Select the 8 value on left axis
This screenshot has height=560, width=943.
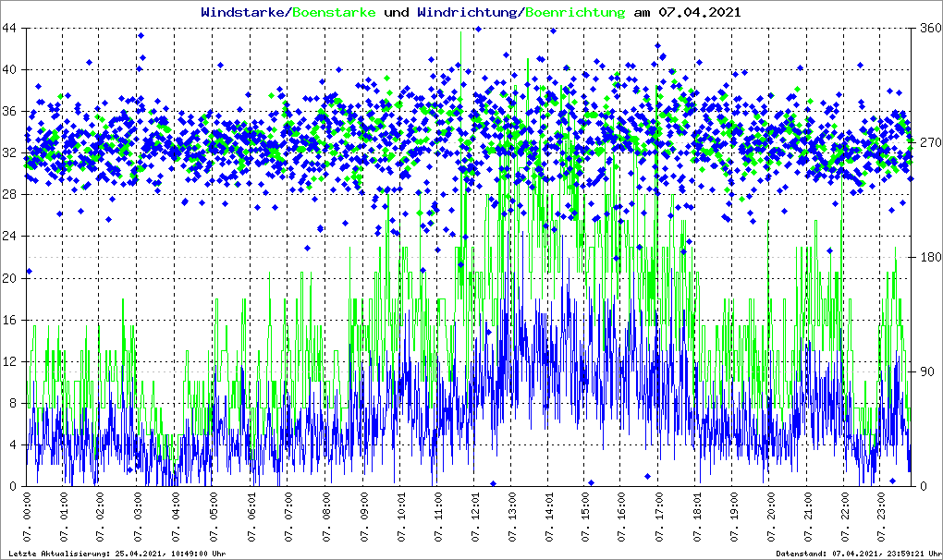click(14, 403)
